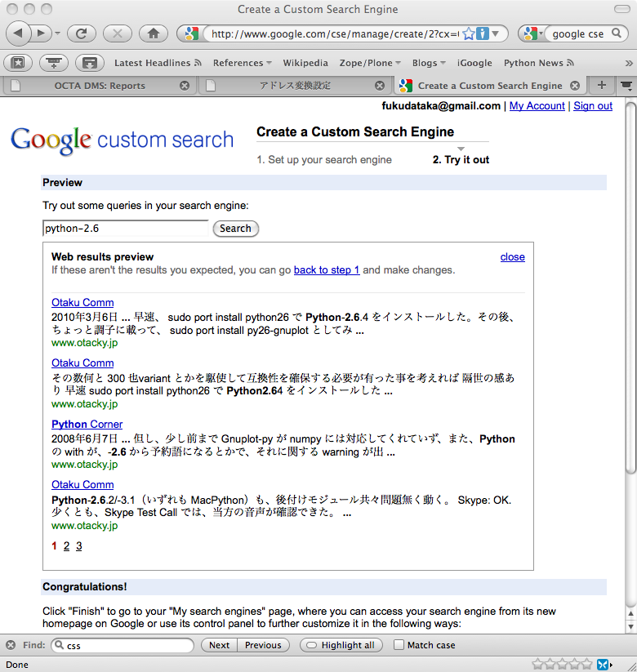Screen dimensions: 637x672
Task: Close the アドレス変換設定 tab
Action: pos(380,86)
